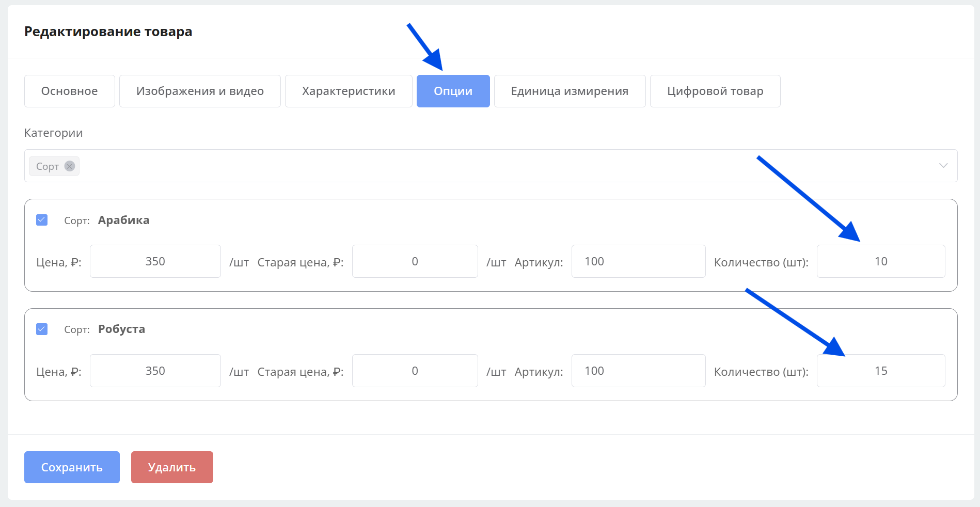
Task: Click the Робуста quantity field showing 15
Action: pyautogui.click(x=880, y=371)
